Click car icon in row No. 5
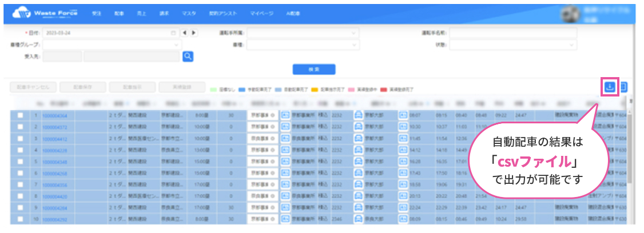The width and height of the screenshot is (644, 233). [358, 162]
